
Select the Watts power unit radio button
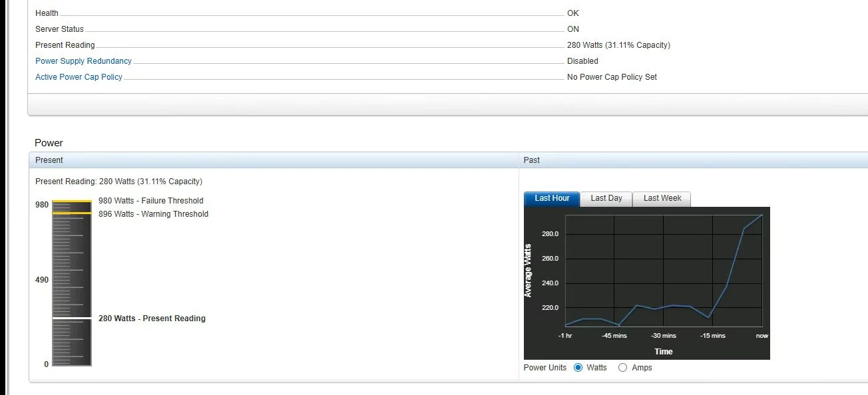[x=578, y=368]
